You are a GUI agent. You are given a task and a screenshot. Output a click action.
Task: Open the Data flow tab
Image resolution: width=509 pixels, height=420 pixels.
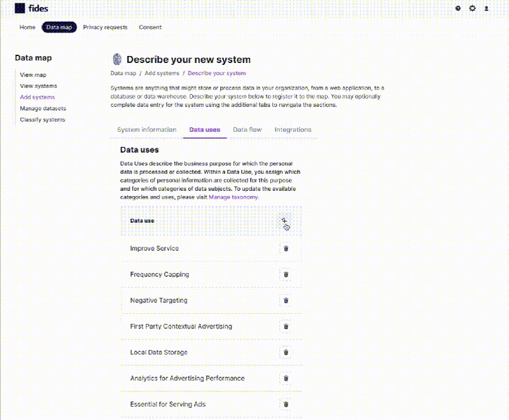[x=248, y=129]
